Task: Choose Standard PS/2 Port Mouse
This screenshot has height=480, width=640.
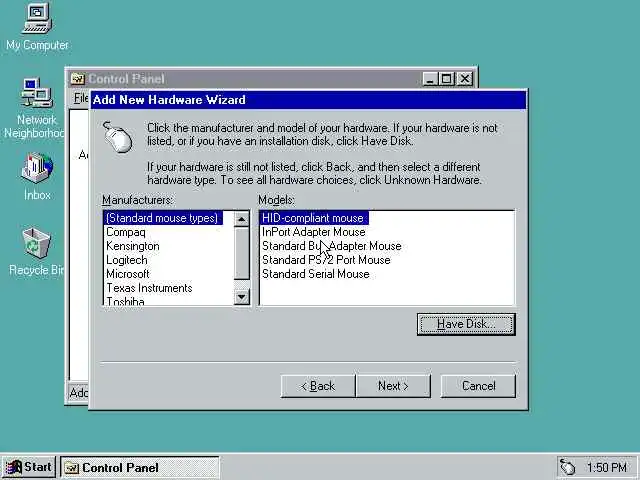Action: [326, 260]
